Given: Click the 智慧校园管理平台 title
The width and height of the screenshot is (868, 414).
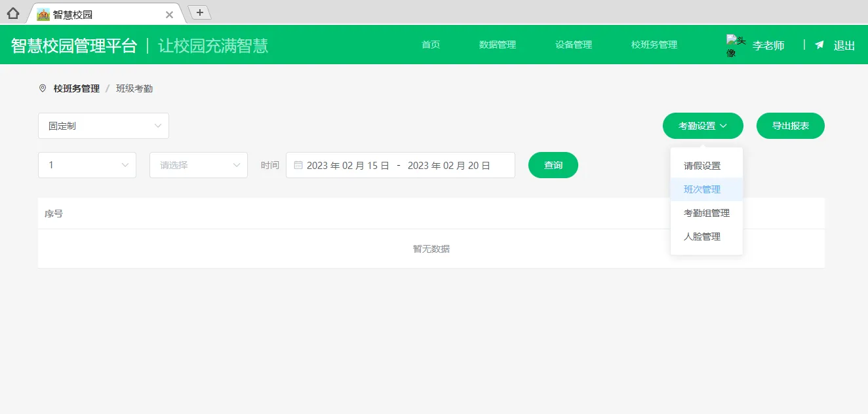Looking at the screenshot, I should tap(74, 45).
